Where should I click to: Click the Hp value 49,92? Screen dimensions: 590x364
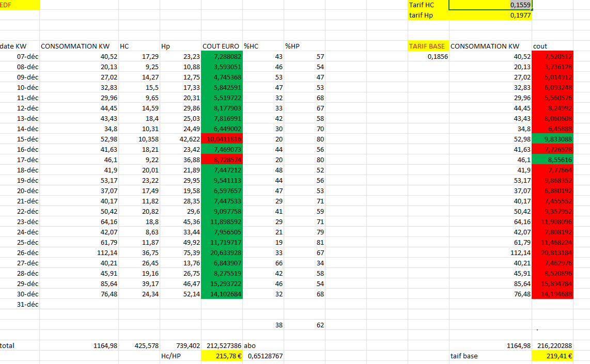[181, 243]
